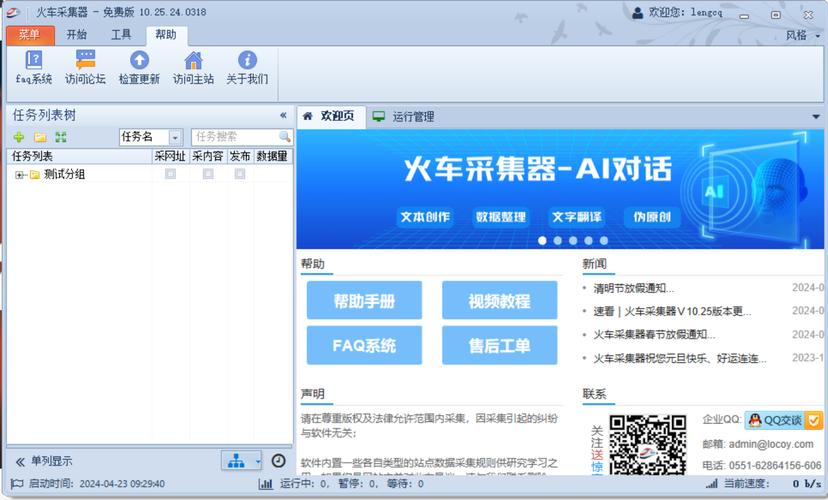828x500 pixels.
Task: Click the QR code image
Action: point(648,444)
